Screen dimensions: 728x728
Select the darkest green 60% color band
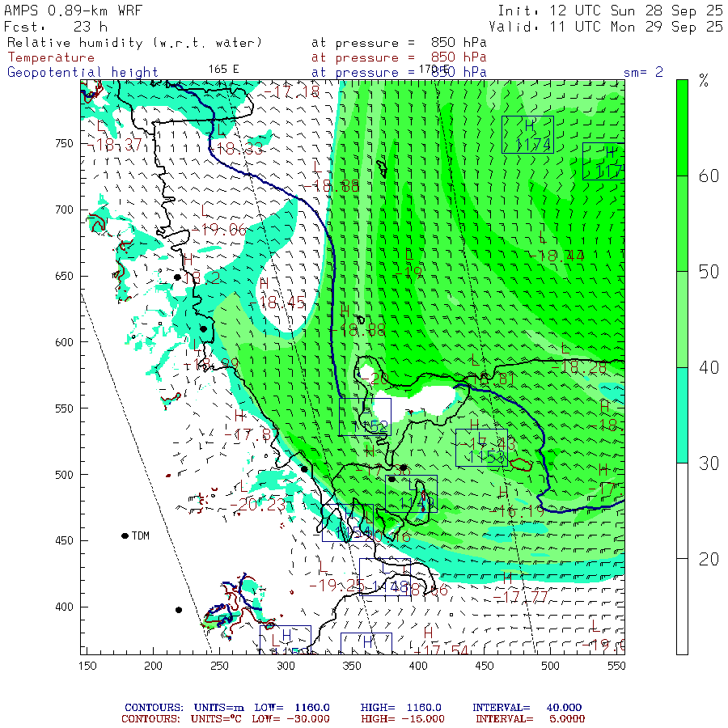tap(682, 128)
